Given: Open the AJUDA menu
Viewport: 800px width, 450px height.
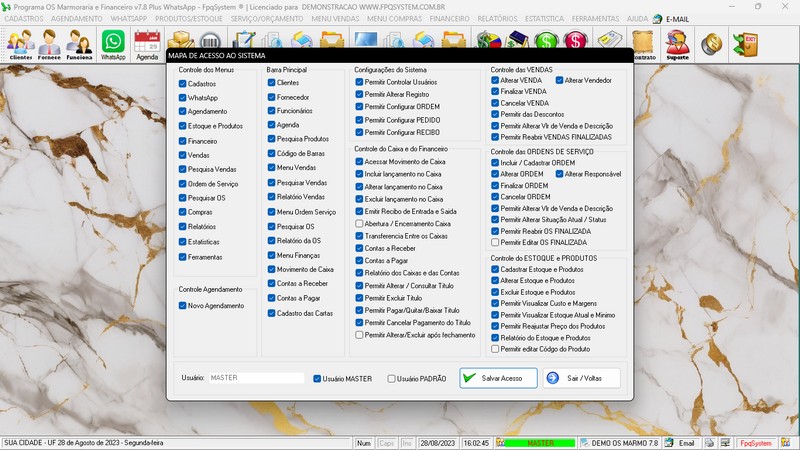Looking at the screenshot, I should click(x=637, y=18).
